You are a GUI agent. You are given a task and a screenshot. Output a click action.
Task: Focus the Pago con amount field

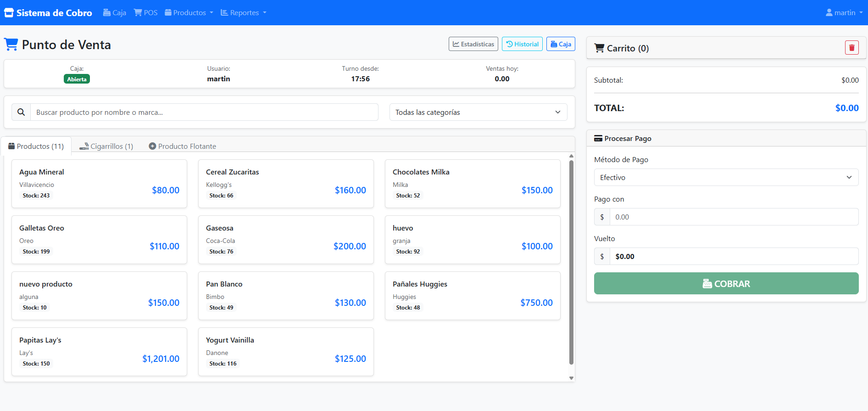[x=734, y=217]
